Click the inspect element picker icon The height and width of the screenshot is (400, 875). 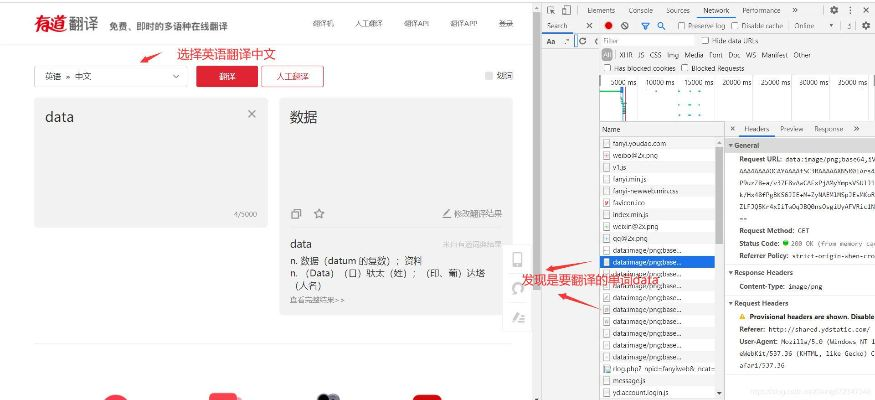[x=551, y=10]
